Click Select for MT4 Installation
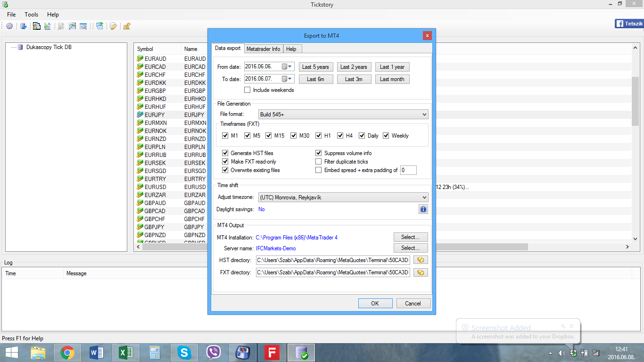 [x=411, y=237]
